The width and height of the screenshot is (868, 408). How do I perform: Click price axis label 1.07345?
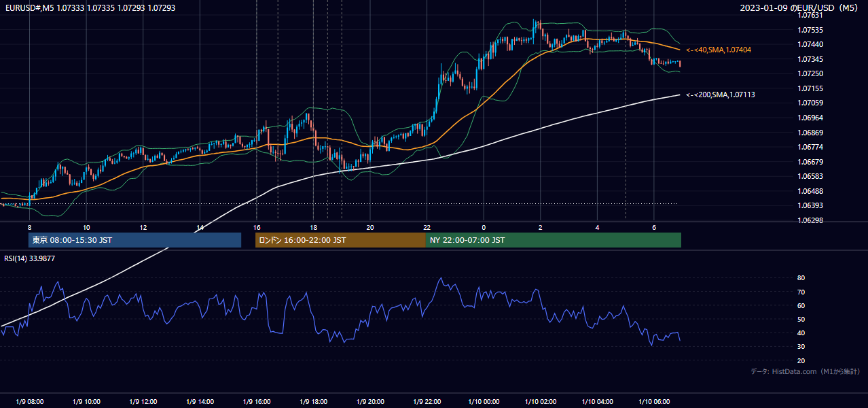point(810,59)
